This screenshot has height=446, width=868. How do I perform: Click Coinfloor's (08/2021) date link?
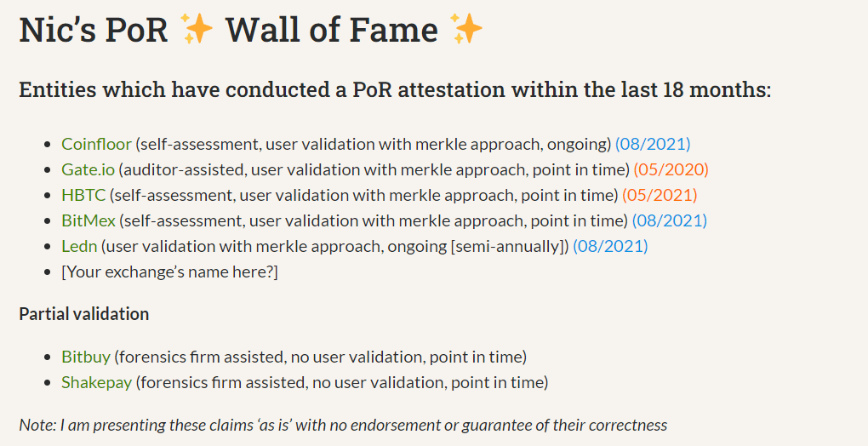click(x=653, y=144)
